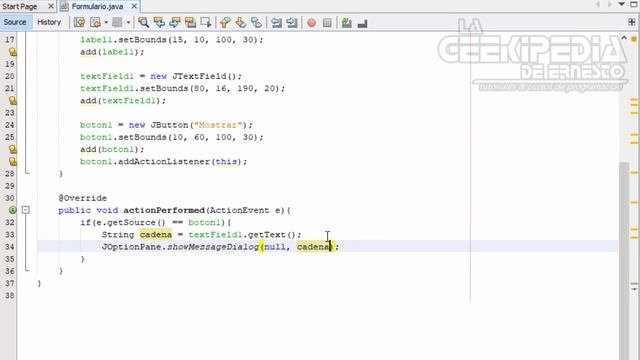
Task: Select the Formulario.java tab
Action: 97,6
